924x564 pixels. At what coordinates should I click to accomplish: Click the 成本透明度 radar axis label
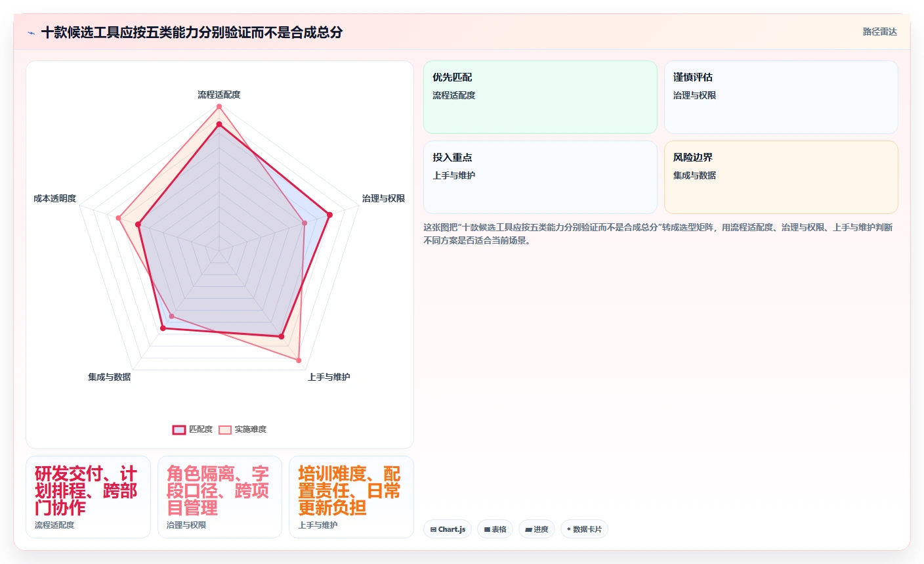(x=55, y=198)
